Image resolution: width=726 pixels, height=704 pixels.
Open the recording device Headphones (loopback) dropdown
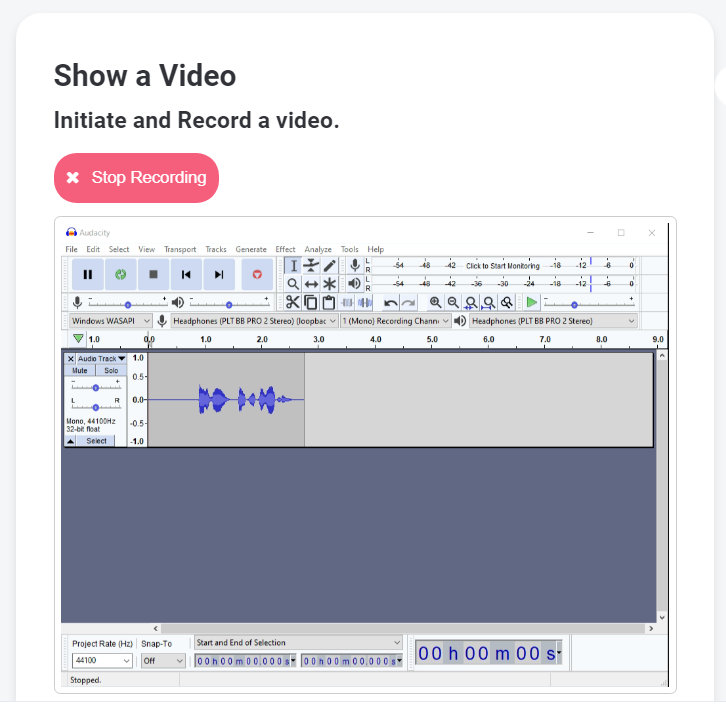(x=254, y=321)
